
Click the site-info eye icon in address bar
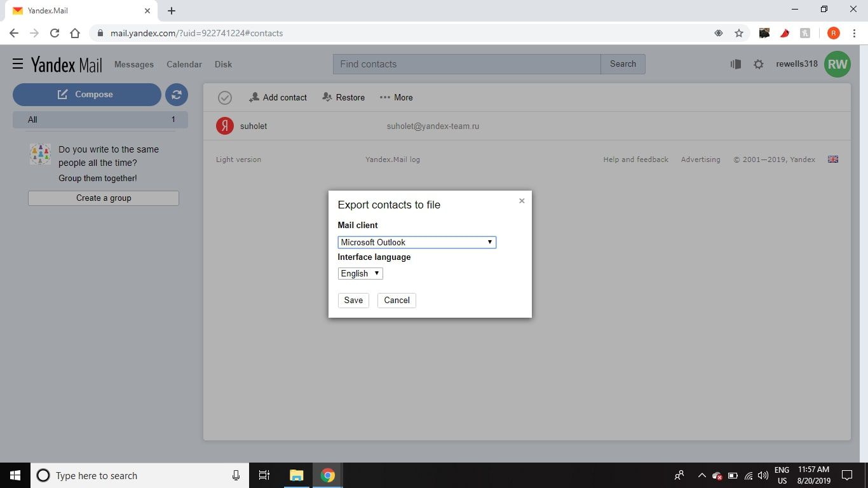point(719,33)
